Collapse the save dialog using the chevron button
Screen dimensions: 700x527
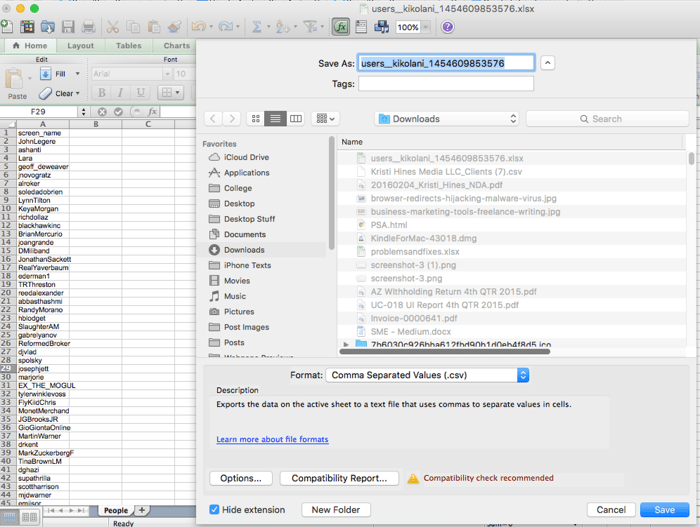coord(547,63)
